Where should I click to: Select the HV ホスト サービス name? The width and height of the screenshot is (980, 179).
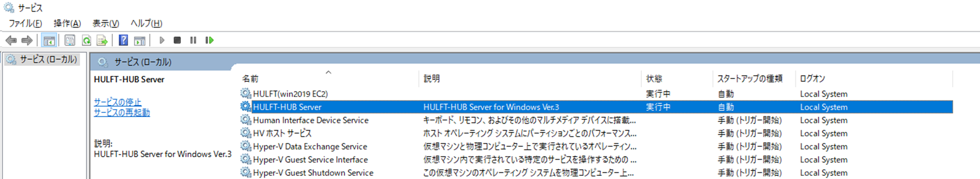point(282,133)
